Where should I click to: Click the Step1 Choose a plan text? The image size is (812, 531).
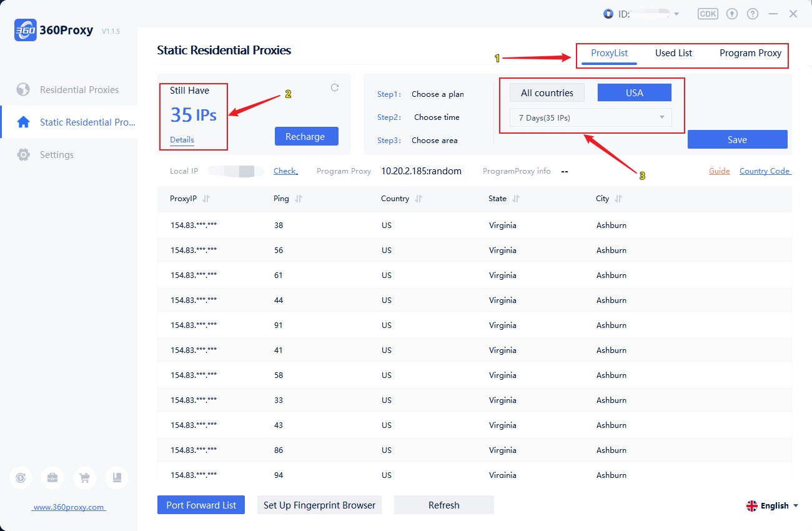[420, 94]
